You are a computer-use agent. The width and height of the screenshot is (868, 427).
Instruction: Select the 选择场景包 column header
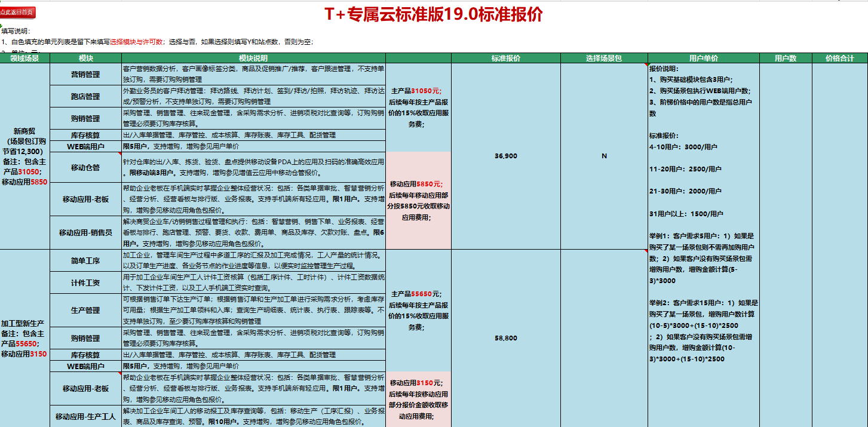coord(604,58)
